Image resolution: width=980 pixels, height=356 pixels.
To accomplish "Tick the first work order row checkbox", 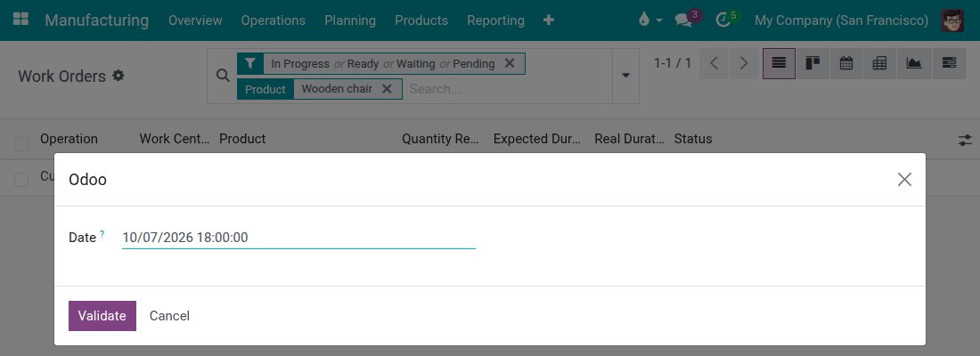I will coord(21,180).
